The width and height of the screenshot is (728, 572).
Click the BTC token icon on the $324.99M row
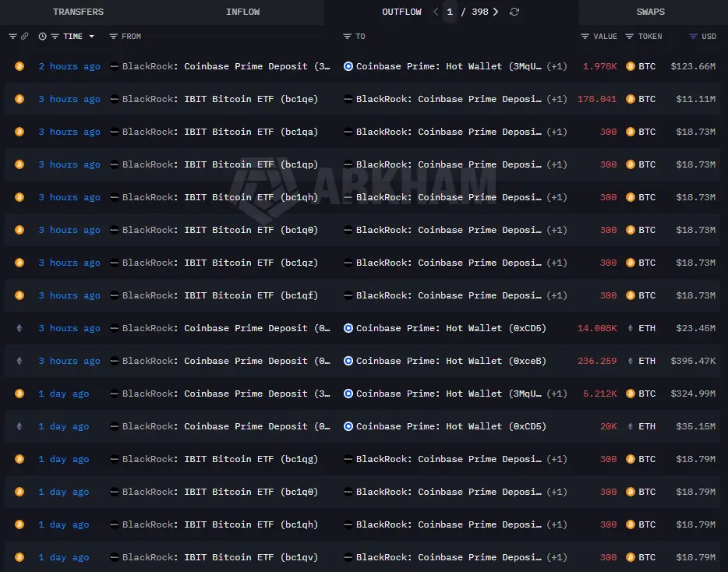pos(631,394)
